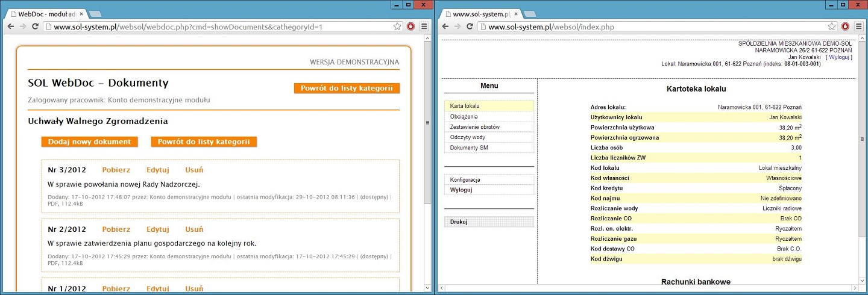
Task: Select the www.sol-system.pl tab in right window
Action: tap(480, 13)
